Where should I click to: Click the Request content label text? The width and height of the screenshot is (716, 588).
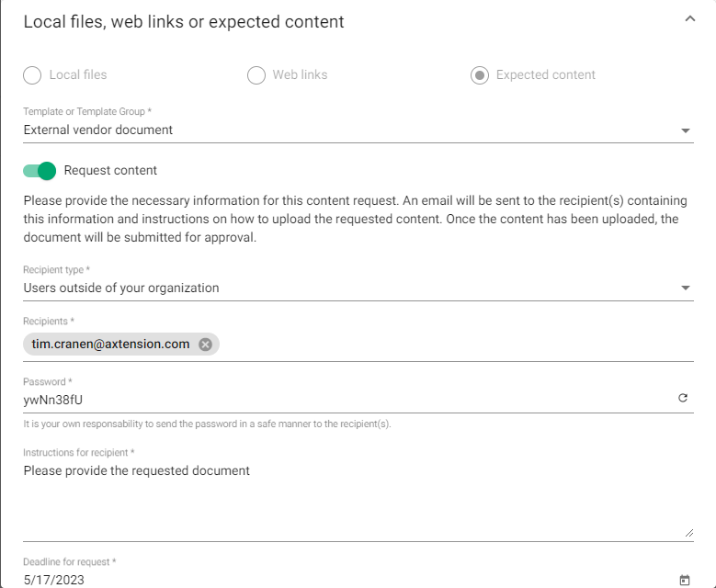click(x=110, y=170)
